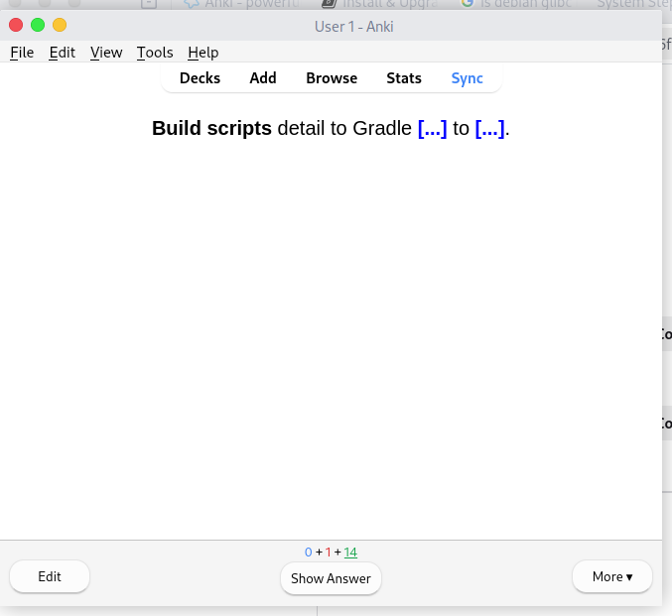Click the Edit button at bottom left
The image size is (672, 616).
point(50,576)
